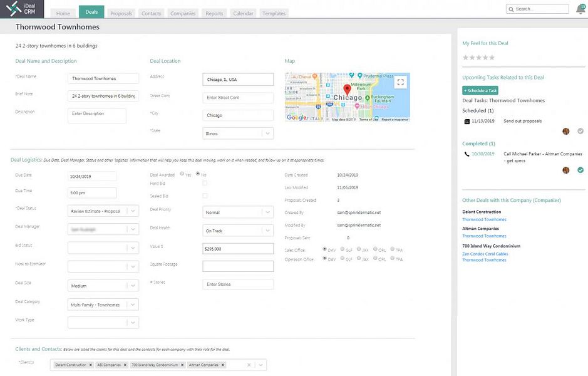The width and height of the screenshot is (588, 376).
Task: Rate the deal three stars
Action: 478,58
